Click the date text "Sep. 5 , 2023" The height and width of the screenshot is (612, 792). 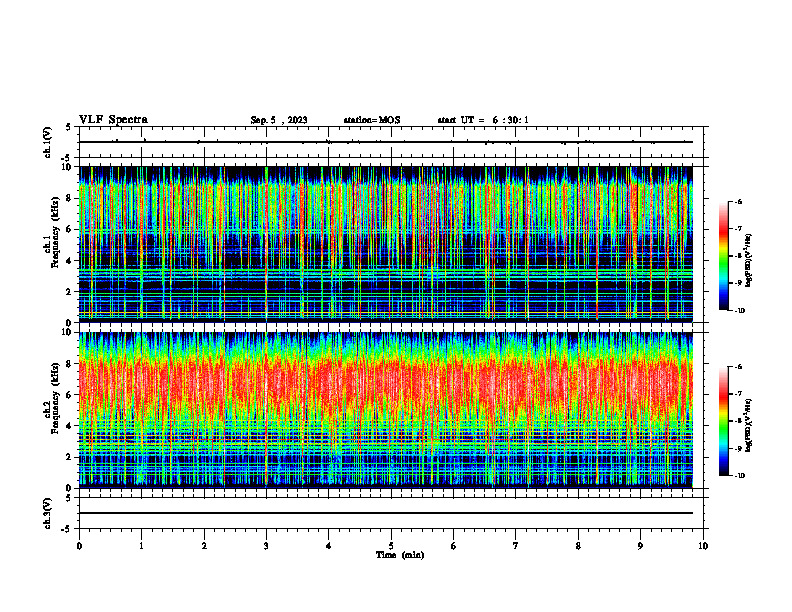[279, 120]
